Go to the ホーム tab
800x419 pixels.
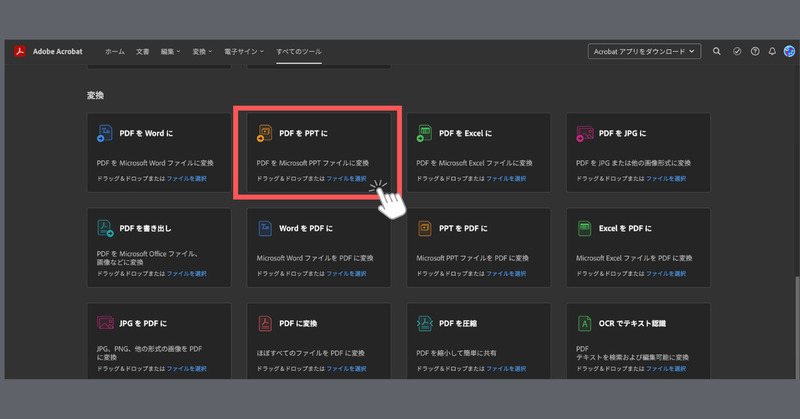click(x=115, y=52)
